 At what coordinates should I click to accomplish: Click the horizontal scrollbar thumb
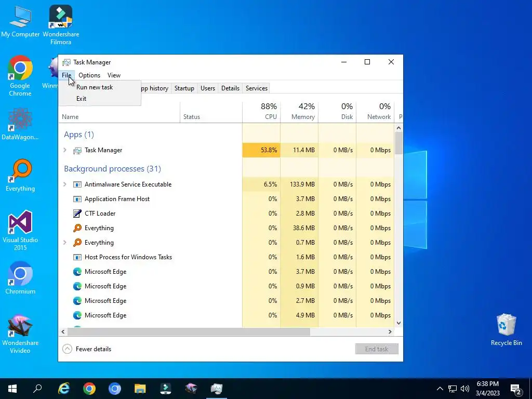click(x=189, y=332)
